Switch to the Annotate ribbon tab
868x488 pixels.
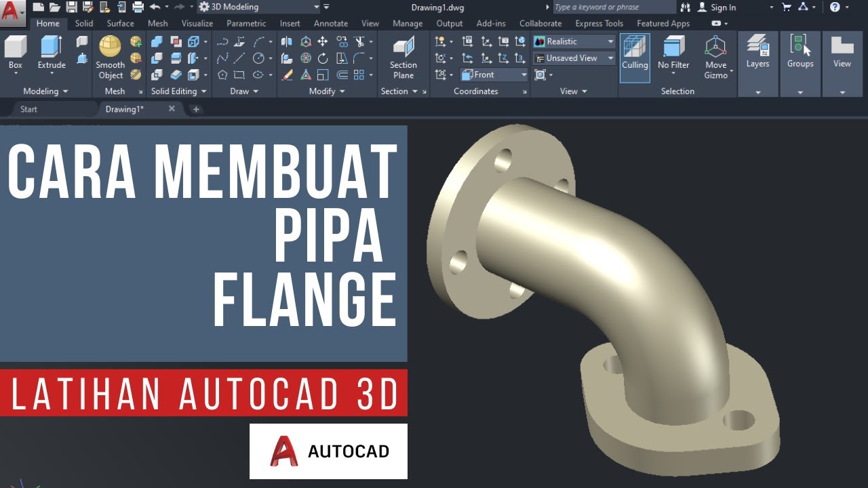pyautogui.click(x=331, y=23)
